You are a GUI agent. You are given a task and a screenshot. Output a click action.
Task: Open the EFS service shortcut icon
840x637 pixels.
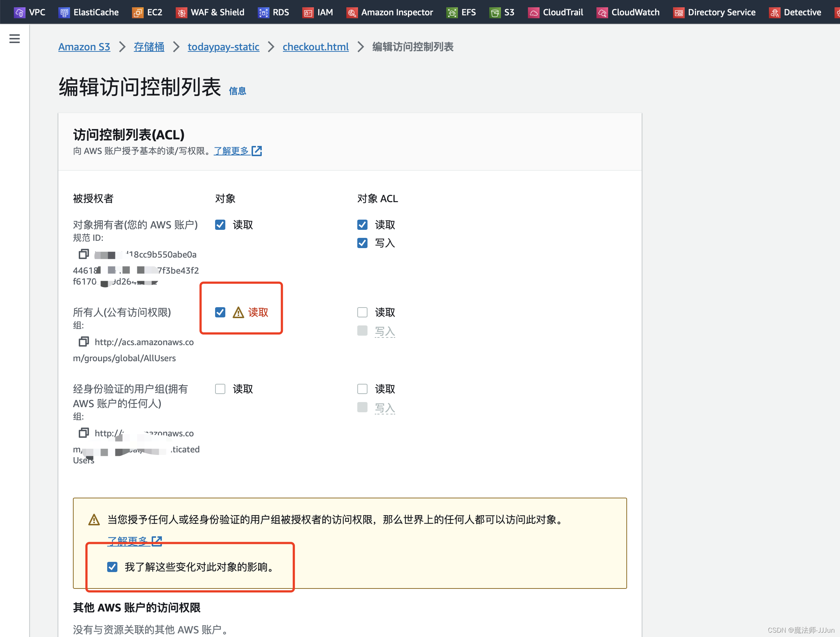coord(452,12)
